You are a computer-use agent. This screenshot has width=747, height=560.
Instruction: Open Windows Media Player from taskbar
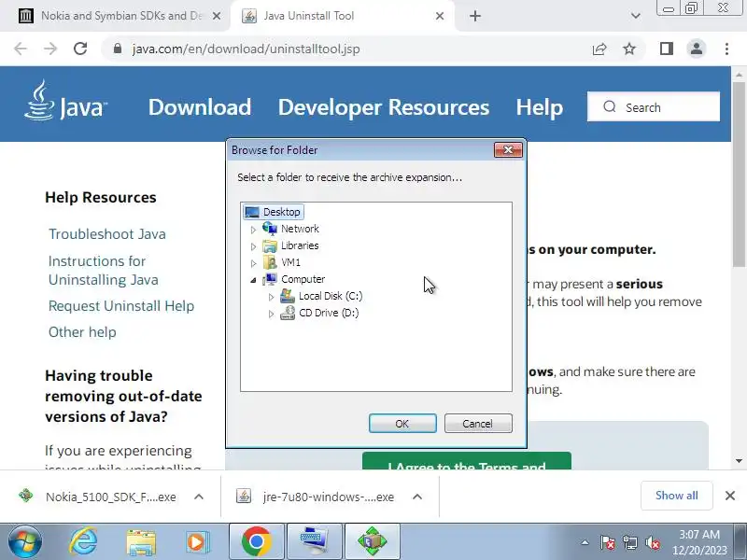coord(197,542)
